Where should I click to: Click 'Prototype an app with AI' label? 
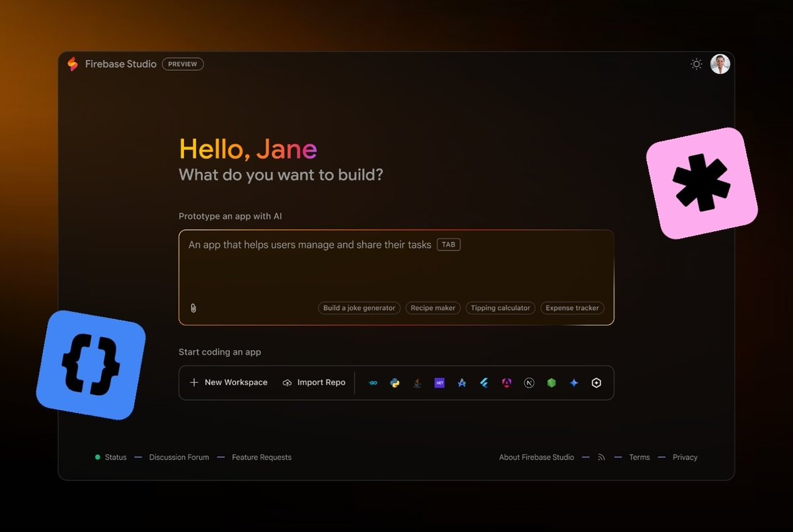coord(231,217)
